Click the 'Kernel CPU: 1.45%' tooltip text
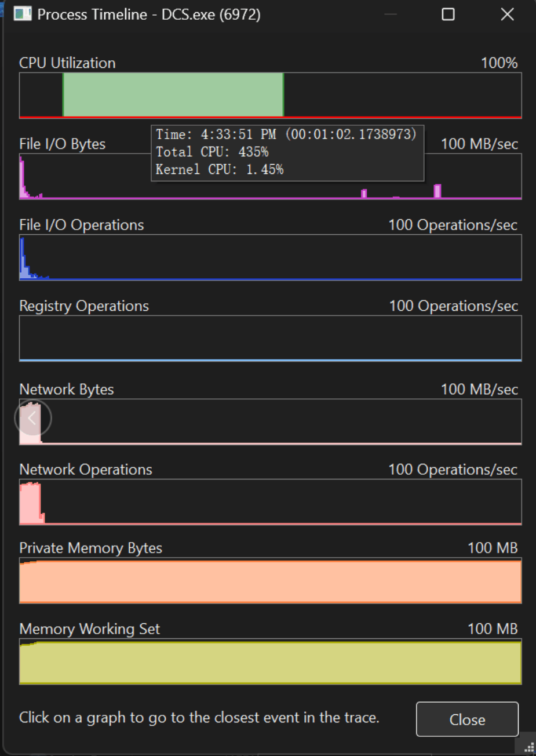Image resolution: width=536 pixels, height=756 pixels. [x=220, y=169]
